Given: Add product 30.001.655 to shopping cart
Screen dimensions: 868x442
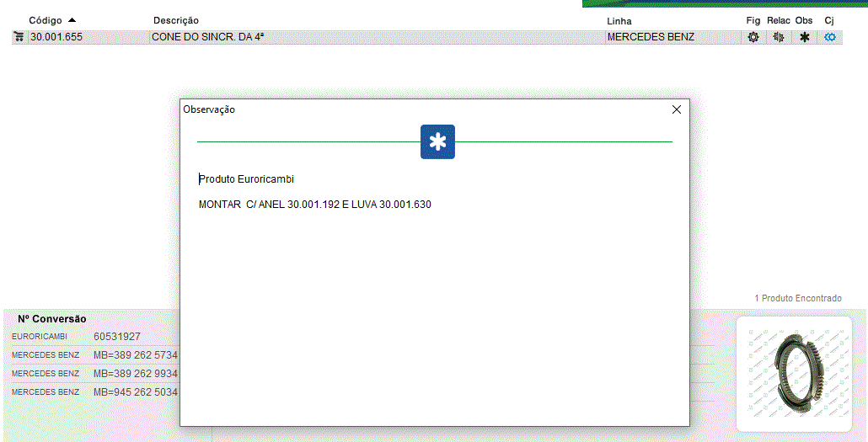Looking at the screenshot, I should pos(19,37).
